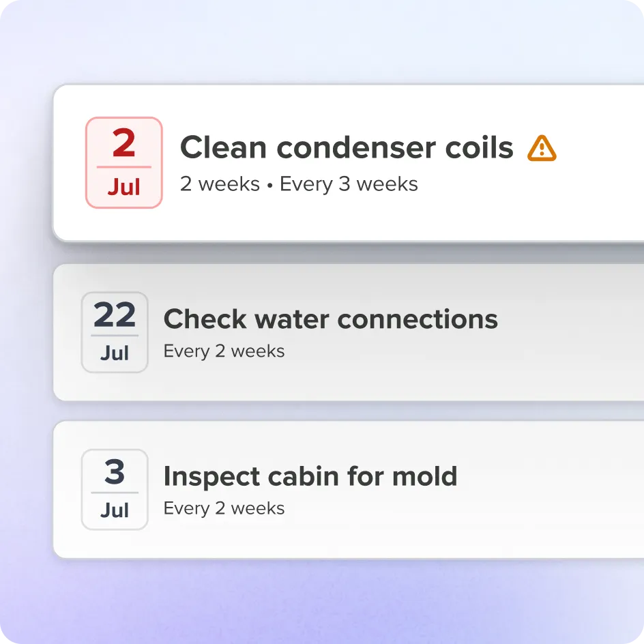Open the Clean condenser coils task
This screenshot has width=644, height=644.
point(347,147)
